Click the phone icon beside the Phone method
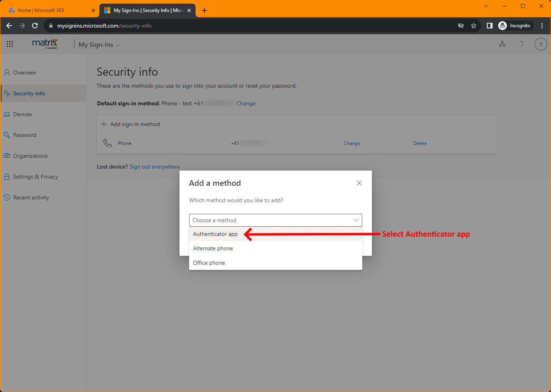Image resolution: width=551 pixels, height=392 pixels. click(107, 143)
